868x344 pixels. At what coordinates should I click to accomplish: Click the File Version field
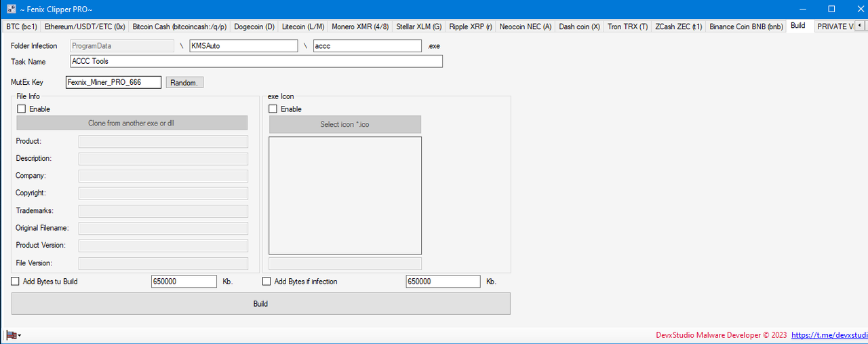pos(163,263)
